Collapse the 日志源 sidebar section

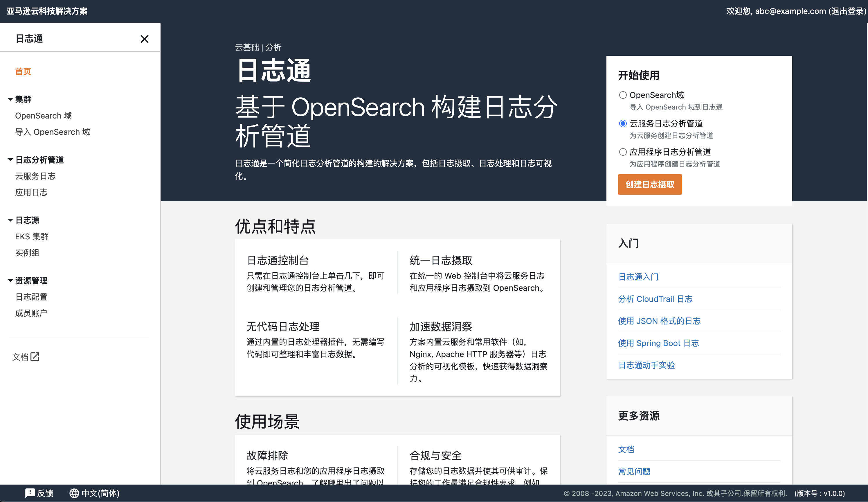click(10, 220)
